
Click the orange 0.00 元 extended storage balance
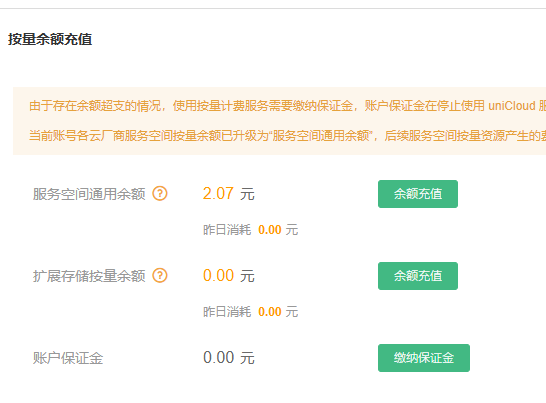229,276
